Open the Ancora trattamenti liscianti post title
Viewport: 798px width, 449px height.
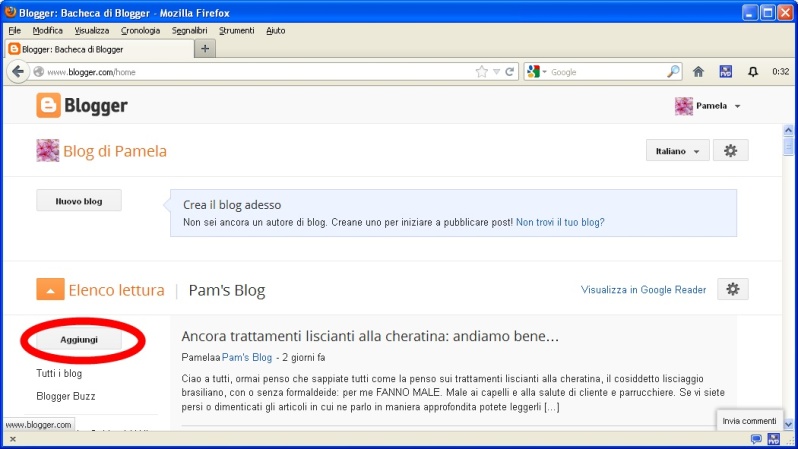370,336
